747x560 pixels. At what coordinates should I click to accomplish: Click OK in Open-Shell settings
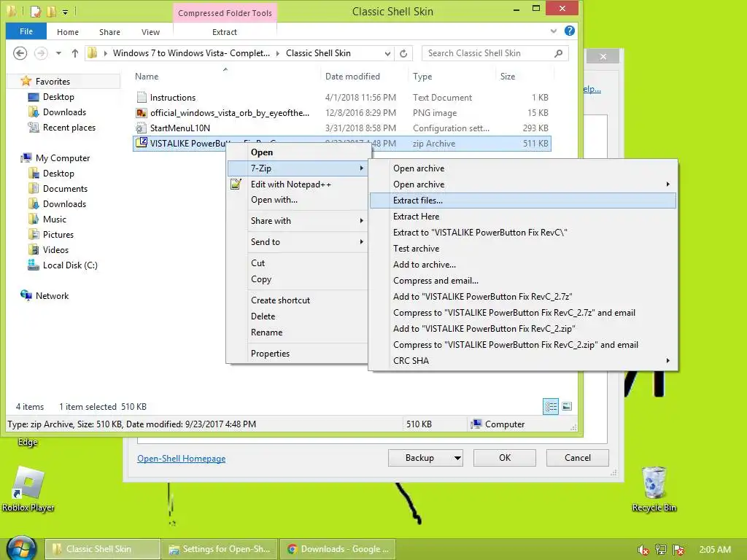click(505, 458)
